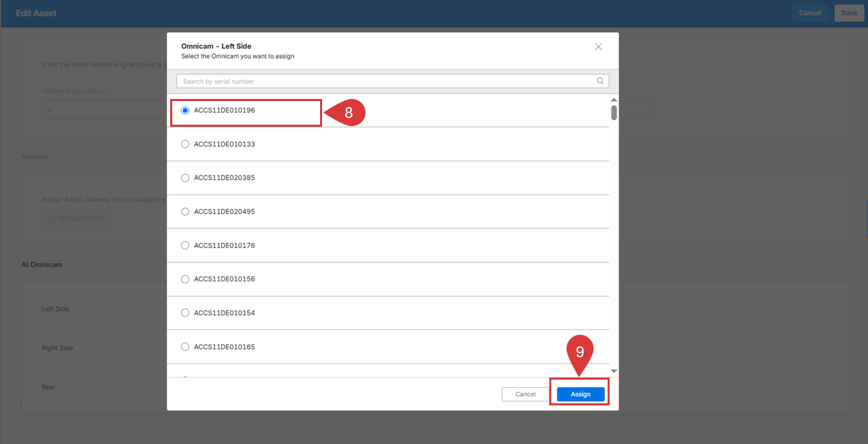The height and width of the screenshot is (444, 868).
Task: Click the ACCS11DE010133 serial number text
Action: click(x=224, y=144)
